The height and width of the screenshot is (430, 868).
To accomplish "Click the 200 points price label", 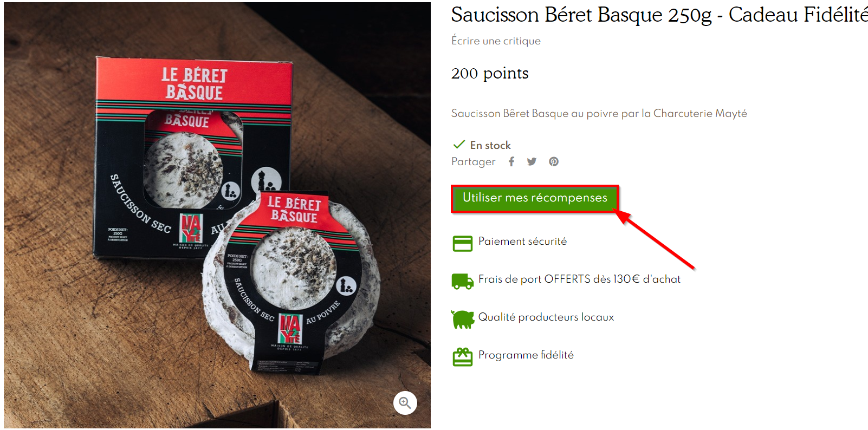I will coord(490,73).
